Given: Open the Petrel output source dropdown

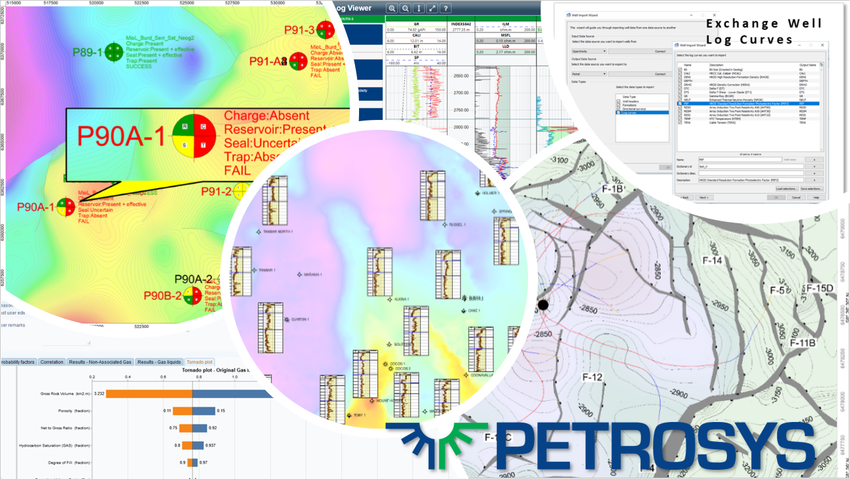Looking at the screenshot, I should 589,74.
